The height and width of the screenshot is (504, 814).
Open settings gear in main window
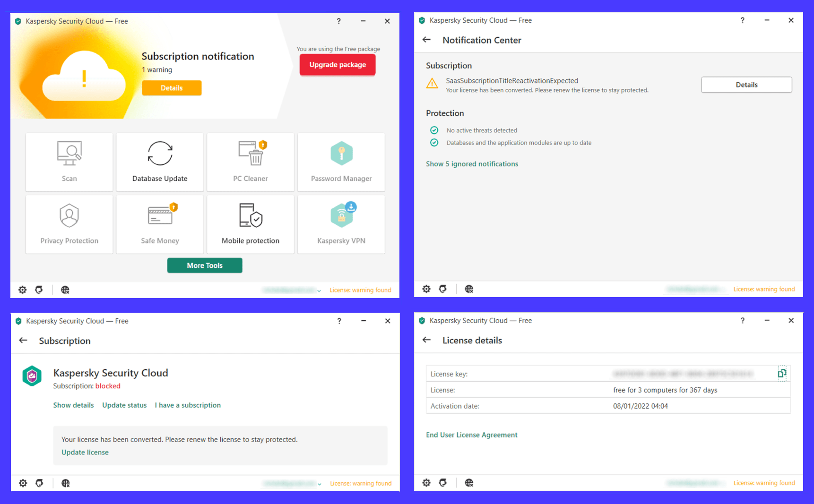click(23, 290)
